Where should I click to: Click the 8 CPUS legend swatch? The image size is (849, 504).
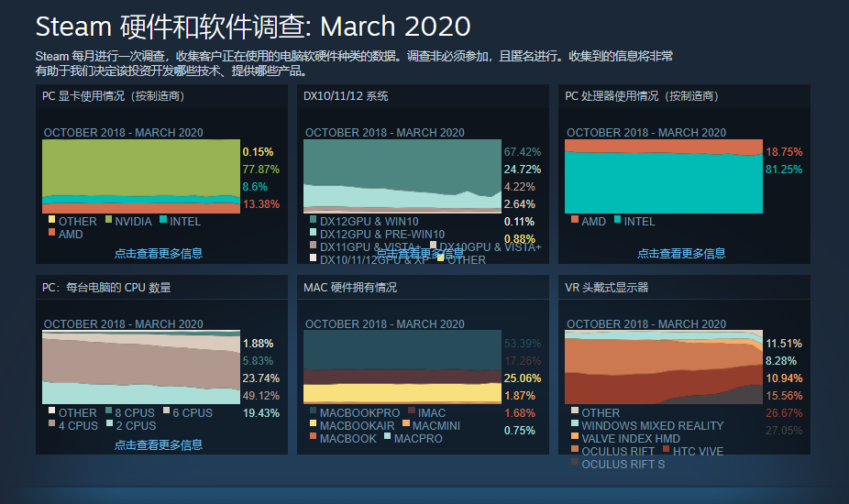pos(107,412)
